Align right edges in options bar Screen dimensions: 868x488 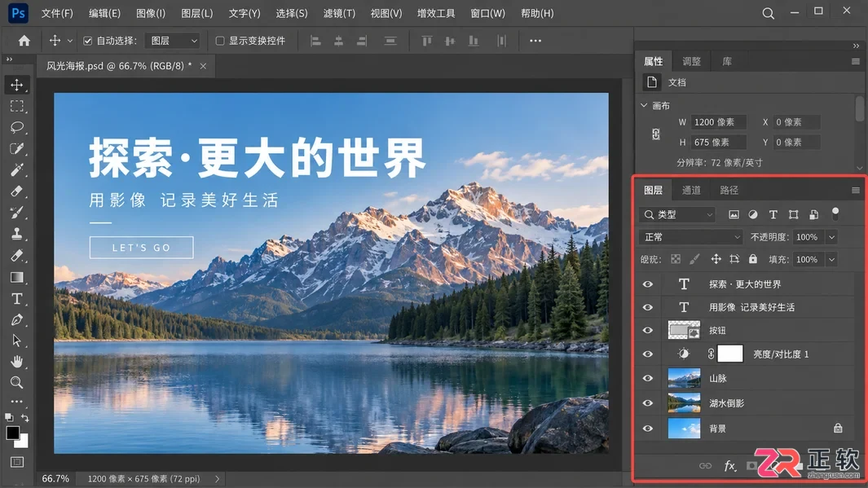362,41
